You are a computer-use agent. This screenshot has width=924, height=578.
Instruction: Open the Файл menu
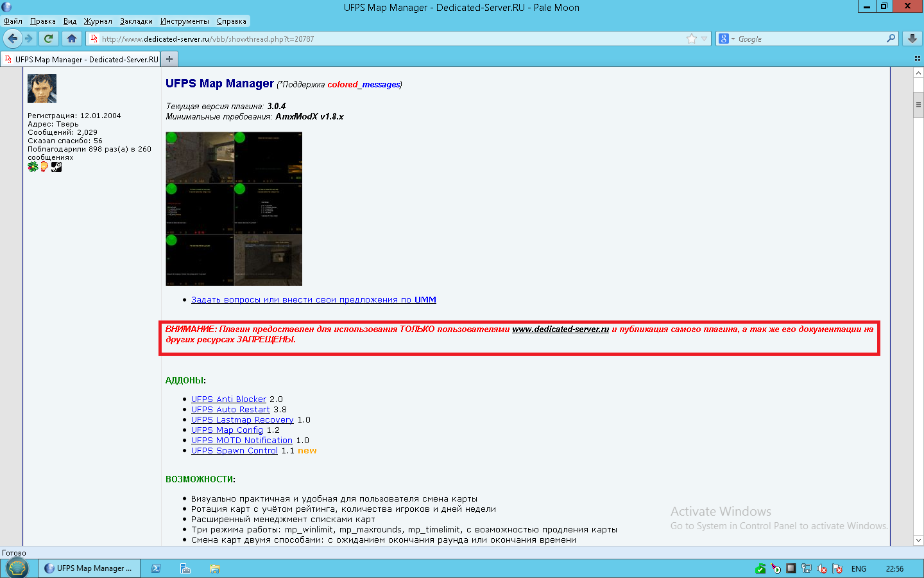coord(13,21)
